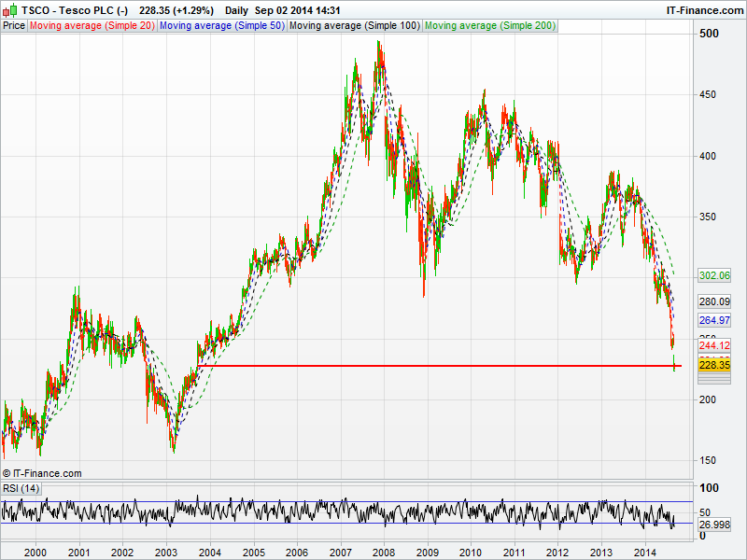Click the © IT-Finance.com copyright text
This screenshot has width=747, height=560.
[x=43, y=473]
